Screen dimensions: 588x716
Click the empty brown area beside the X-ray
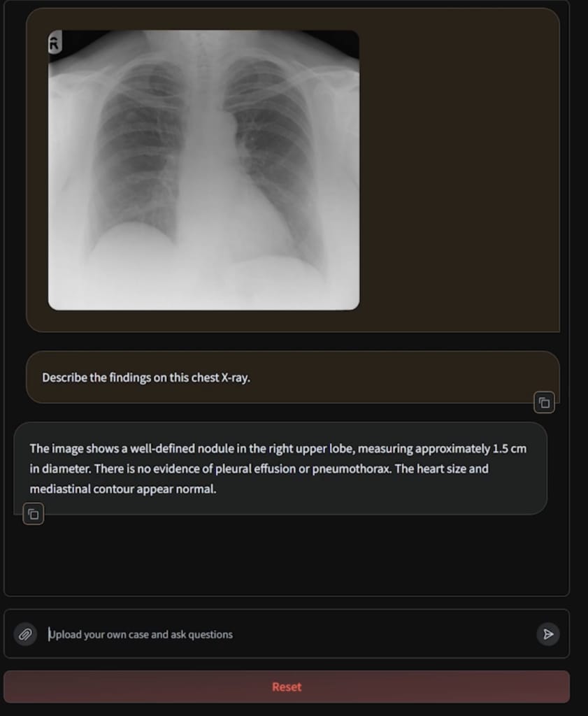[459, 170]
